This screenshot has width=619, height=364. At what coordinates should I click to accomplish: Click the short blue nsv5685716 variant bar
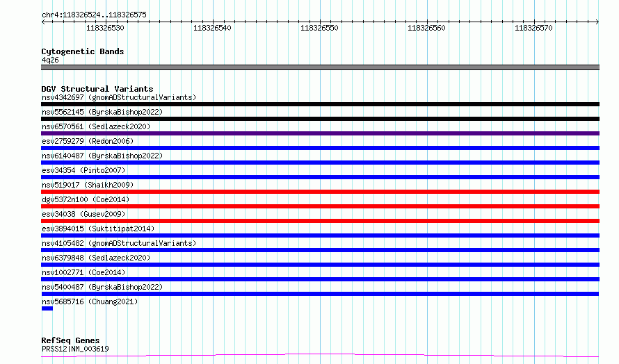(47, 308)
